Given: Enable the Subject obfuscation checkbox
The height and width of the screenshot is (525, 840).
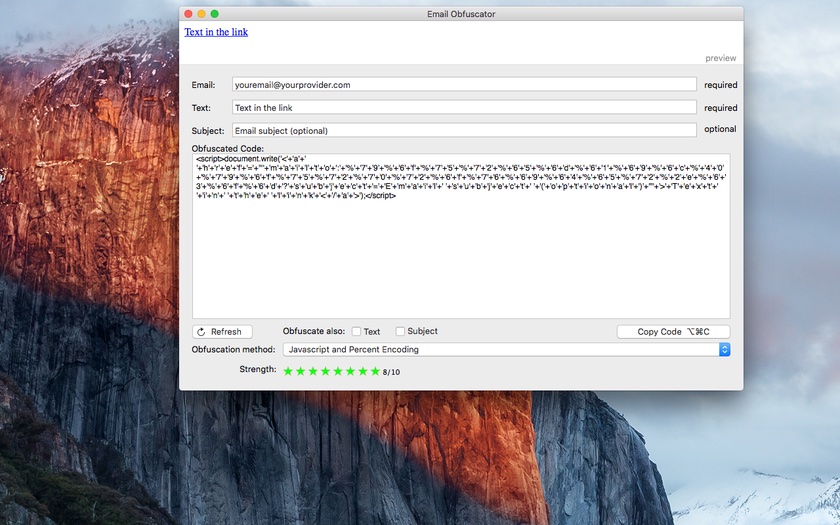Looking at the screenshot, I should click(x=401, y=332).
